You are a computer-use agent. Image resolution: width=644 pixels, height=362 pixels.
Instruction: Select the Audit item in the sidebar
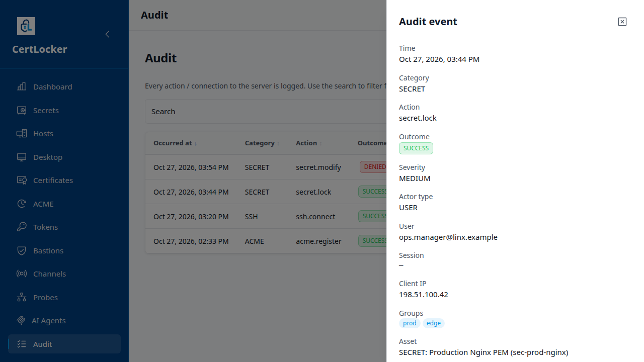tap(64, 344)
